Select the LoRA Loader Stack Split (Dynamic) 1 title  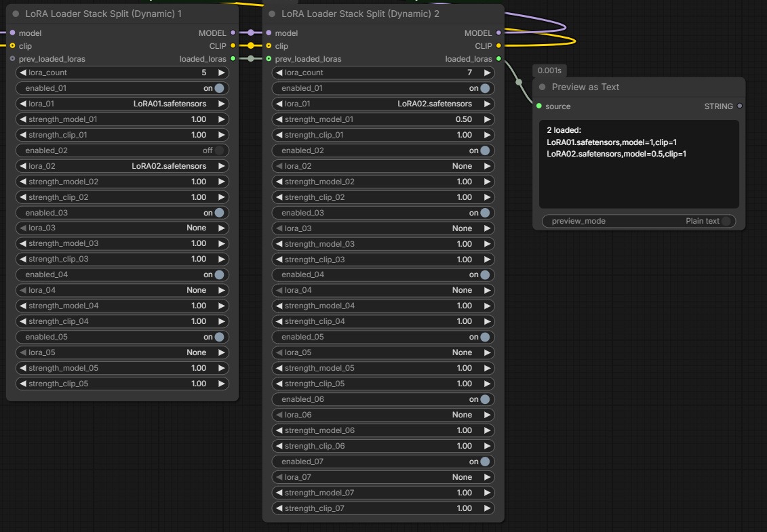coord(103,14)
